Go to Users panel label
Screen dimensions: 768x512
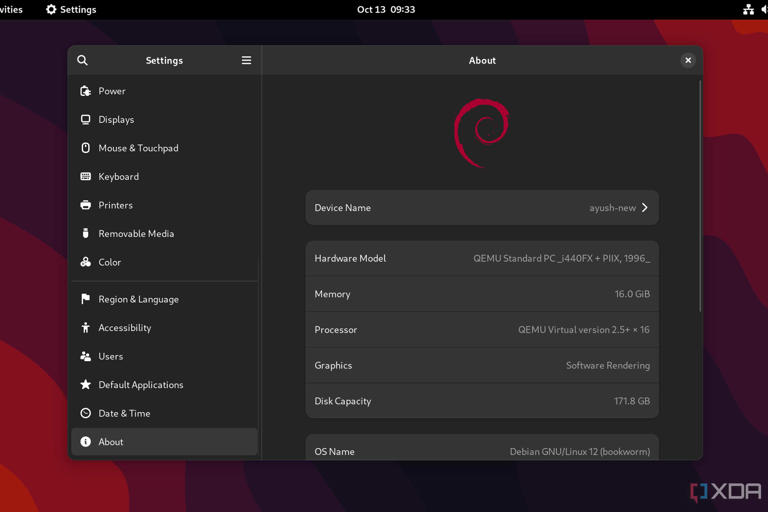(x=111, y=356)
